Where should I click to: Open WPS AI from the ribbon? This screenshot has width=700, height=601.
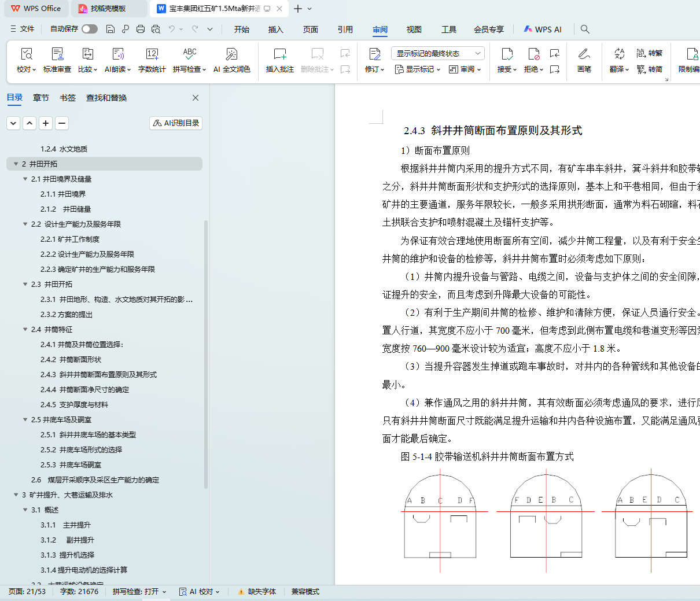coord(542,30)
